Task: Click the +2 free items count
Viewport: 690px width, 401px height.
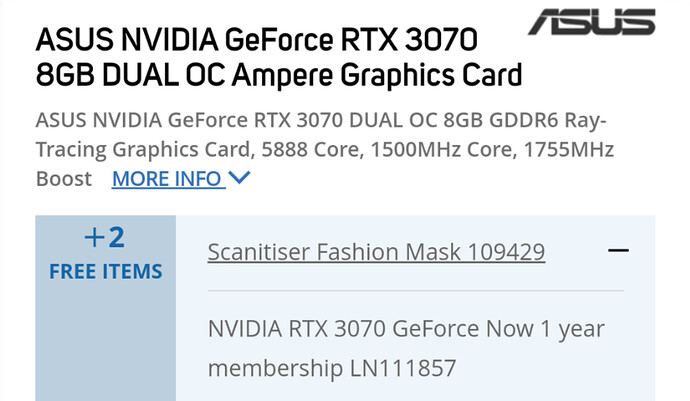Action: [x=105, y=238]
